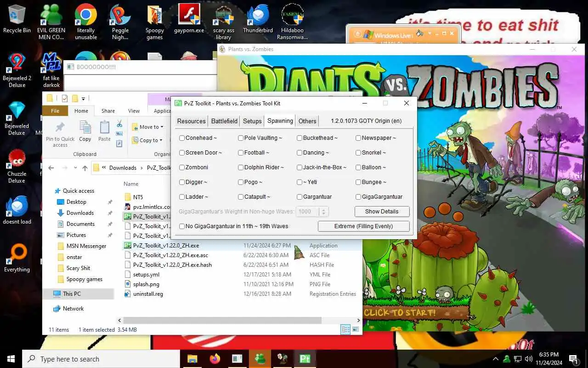This screenshot has height=368, width=588.
Task: Click CLICK TO START in Plants vs. Zombies
Action: click(400, 312)
